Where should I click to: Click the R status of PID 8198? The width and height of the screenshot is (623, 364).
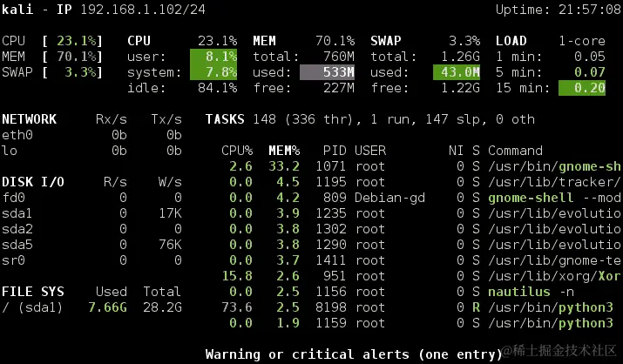(476, 307)
